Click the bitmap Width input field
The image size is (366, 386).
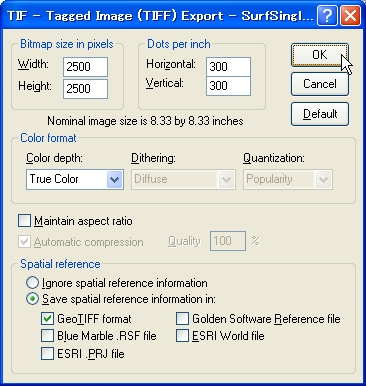pyautogui.click(x=85, y=67)
